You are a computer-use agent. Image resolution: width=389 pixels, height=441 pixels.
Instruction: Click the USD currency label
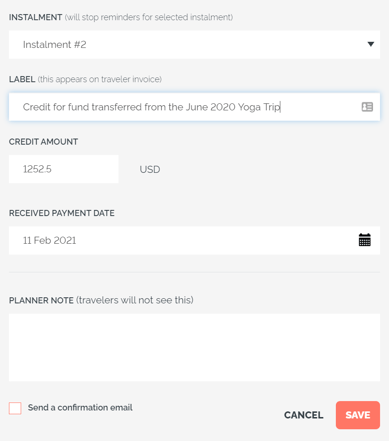(x=150, y=169)
